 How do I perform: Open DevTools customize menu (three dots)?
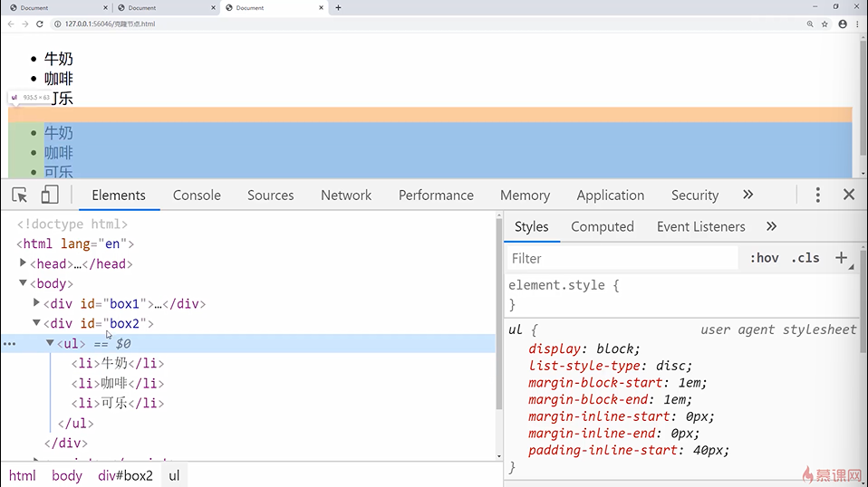pyautogui.click(x=817, y=195)
